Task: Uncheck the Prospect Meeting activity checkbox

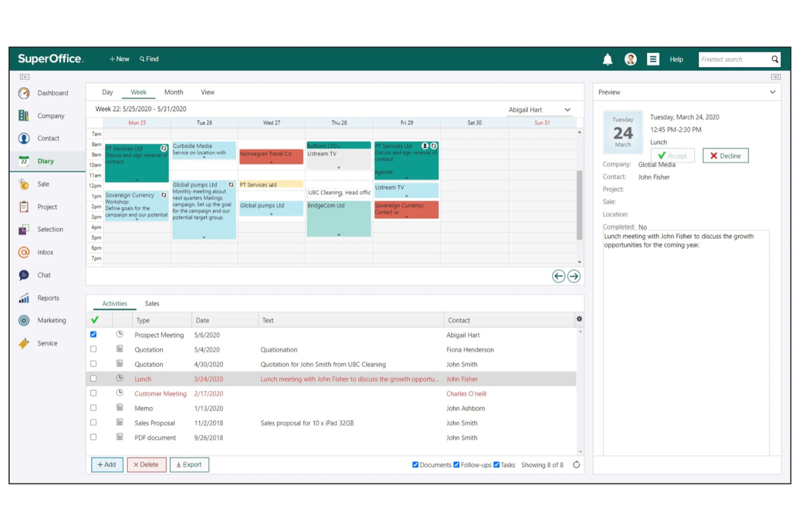Action: [93, 334]
